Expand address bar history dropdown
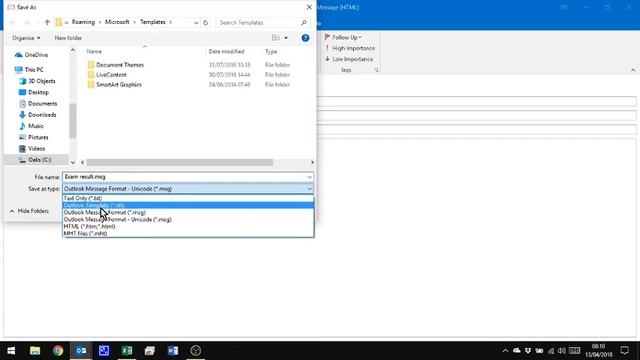640x360 pixels. (196, 22)
